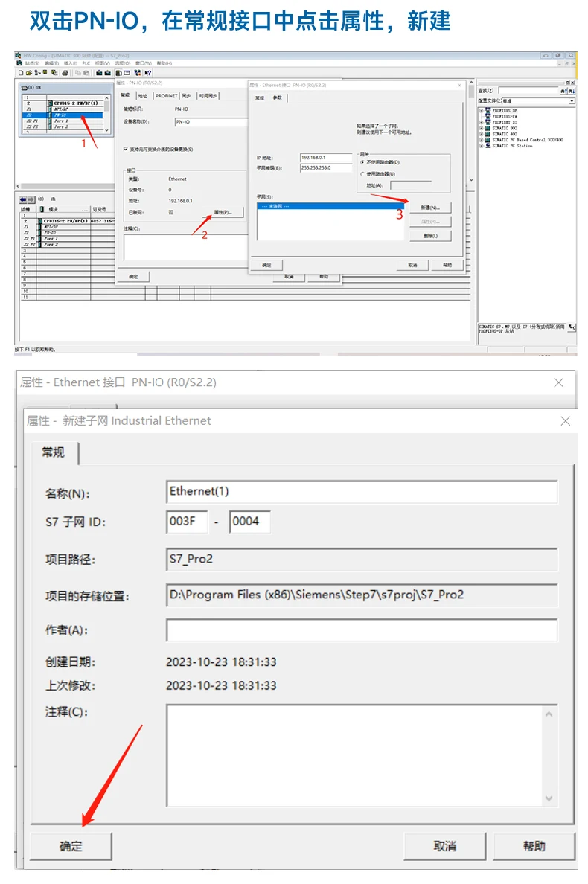Click the subnet mask field 255.255.255.0
The height and width of the screenshot is (884, 588).
325,168
